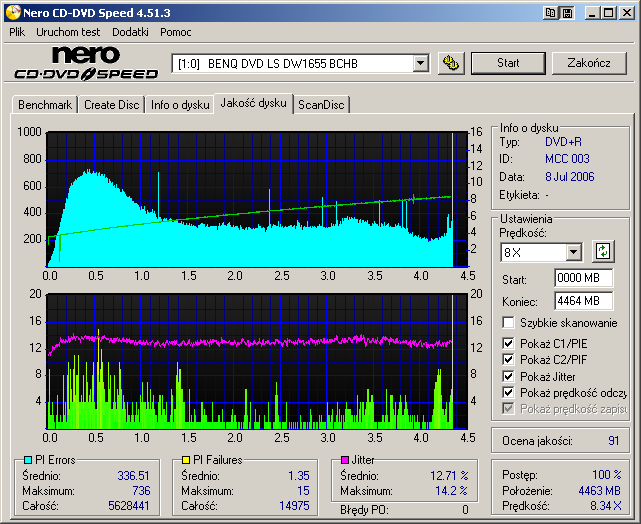Click the Ocena jakości score 91

pyautogui.click(x=614, y=441)
